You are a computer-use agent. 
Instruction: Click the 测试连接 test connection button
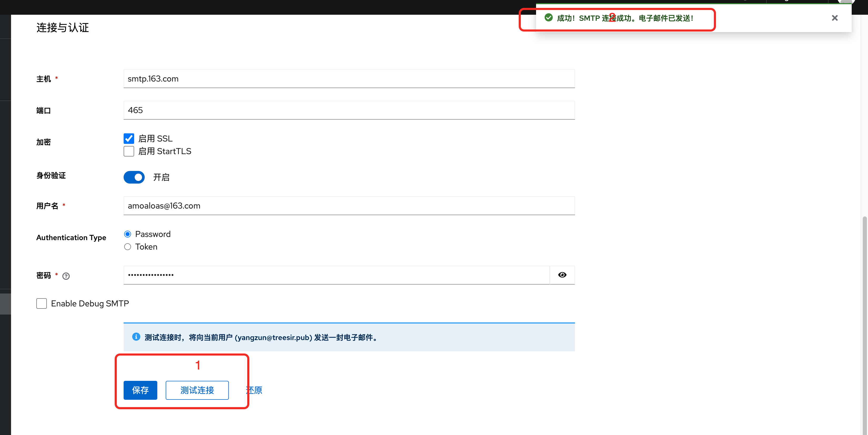(x=197, y=390)
